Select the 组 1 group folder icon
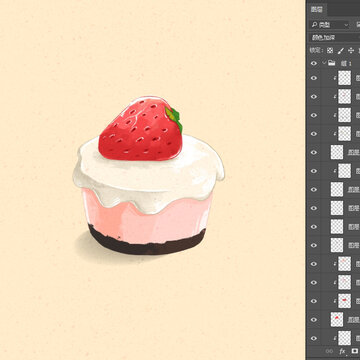360x360 pixels. 331,63
